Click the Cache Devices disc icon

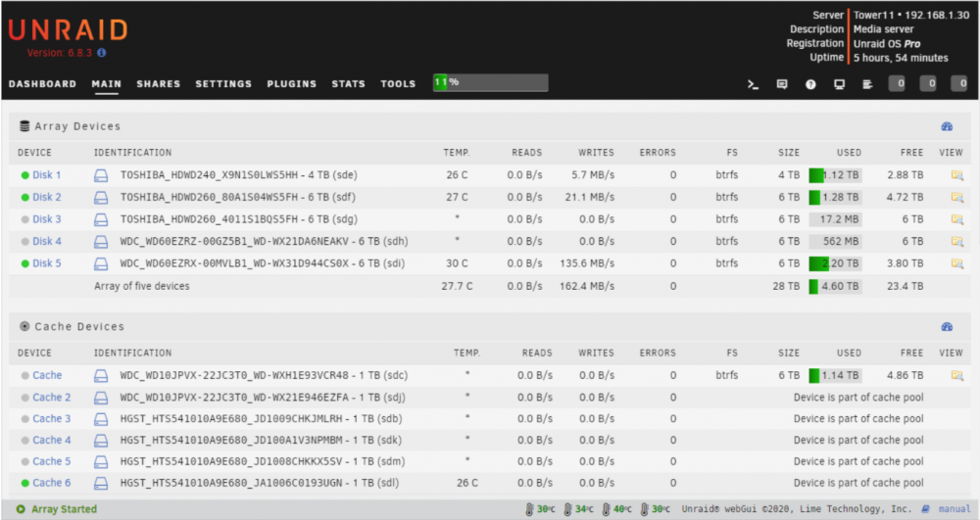[x=24, y=326]
